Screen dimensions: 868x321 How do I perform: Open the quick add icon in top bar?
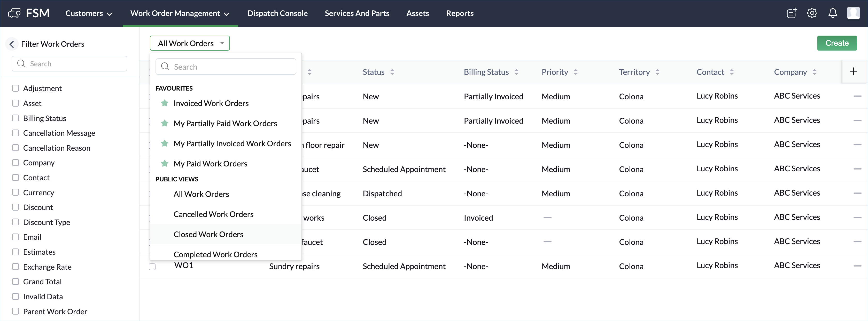(x=792, y=13)
